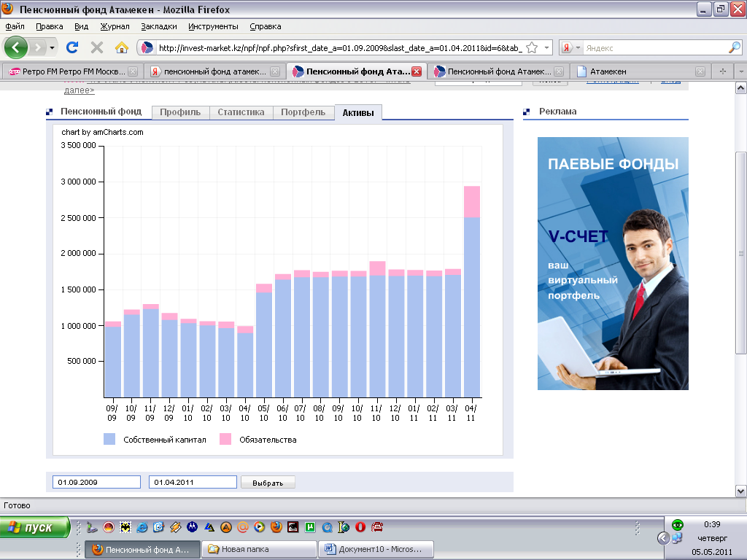Click the Собственный капитал legend swatch

point(109,440)
